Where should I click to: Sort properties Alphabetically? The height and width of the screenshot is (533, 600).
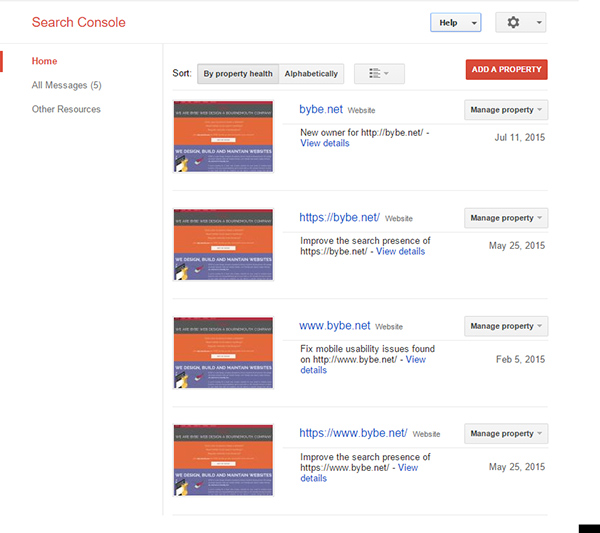[311, 73]
